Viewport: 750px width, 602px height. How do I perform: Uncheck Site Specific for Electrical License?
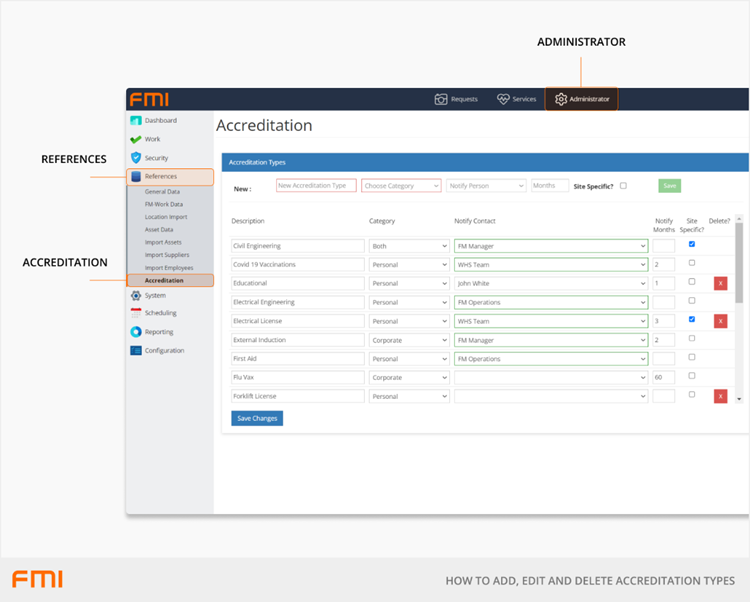click(692, 320)
